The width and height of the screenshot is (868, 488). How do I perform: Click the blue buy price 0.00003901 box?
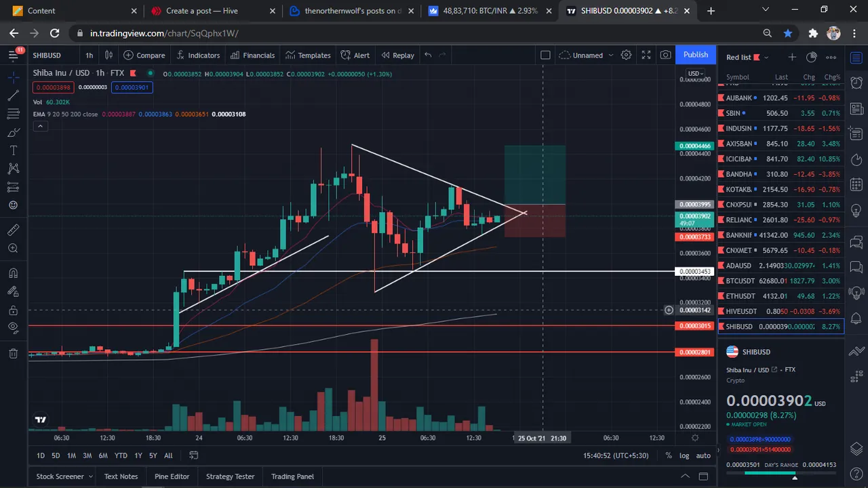pyautogui.click(x=132, y=87)
